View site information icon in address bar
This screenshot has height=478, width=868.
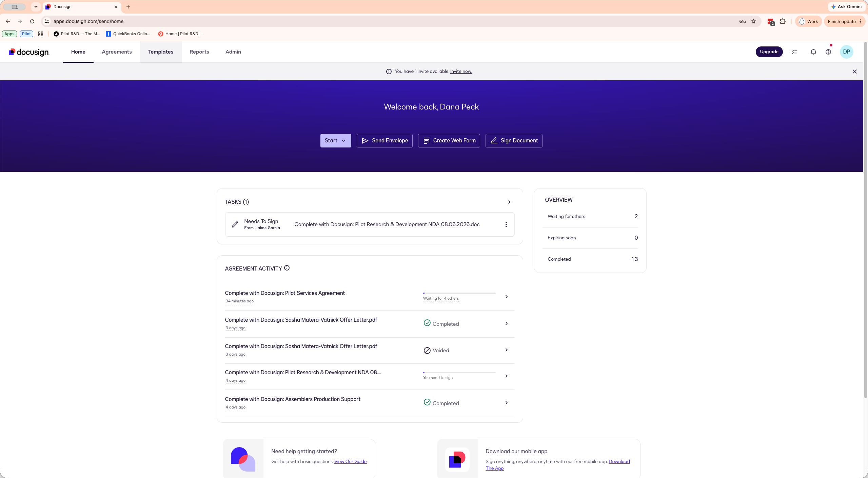tap(47, 21)
